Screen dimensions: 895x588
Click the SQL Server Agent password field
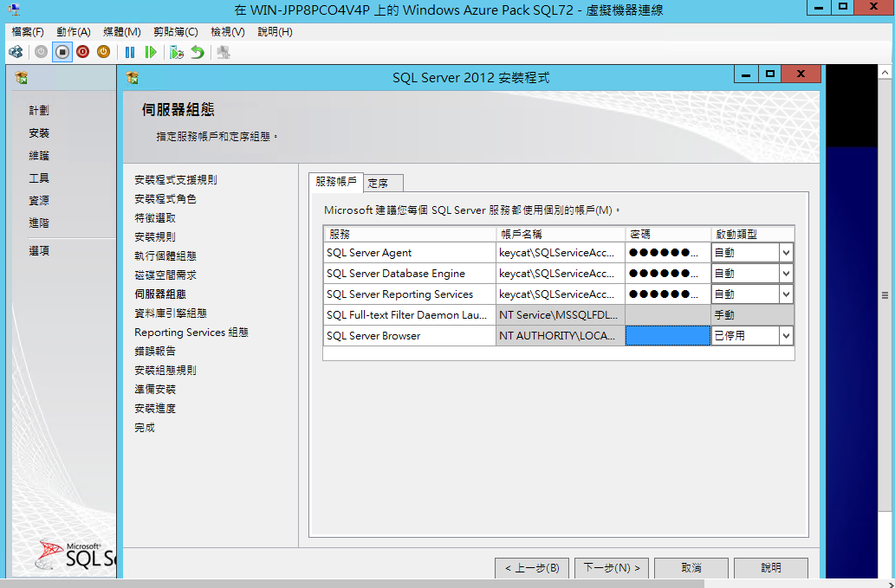coord(668,253)
